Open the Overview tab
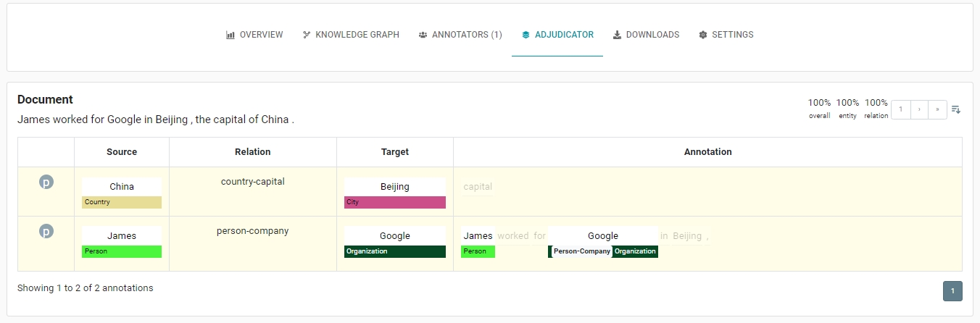 click(254, 35)
